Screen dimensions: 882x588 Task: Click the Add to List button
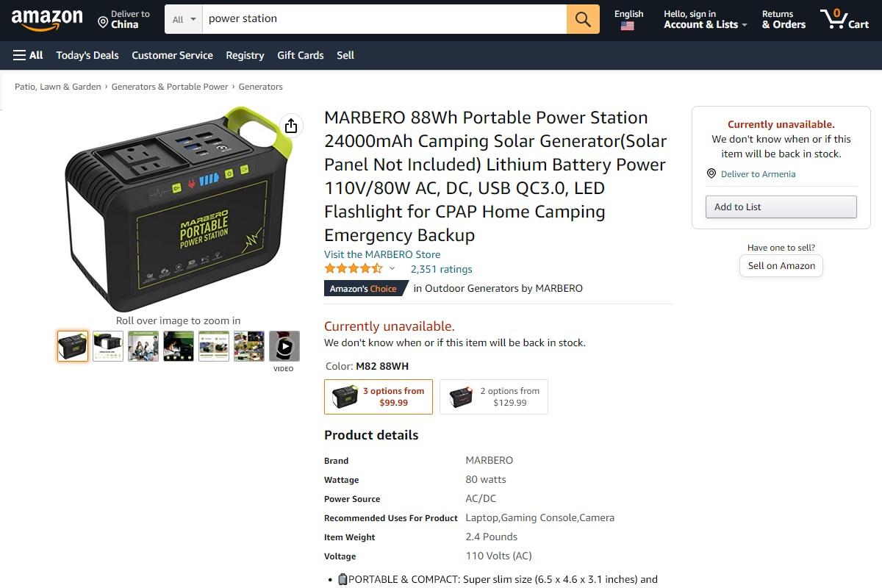pyautogui.click(x=781, y=207)
